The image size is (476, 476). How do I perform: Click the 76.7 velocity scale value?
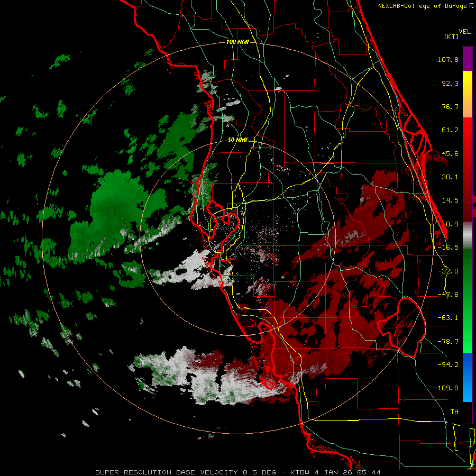(x=450, y=106)
